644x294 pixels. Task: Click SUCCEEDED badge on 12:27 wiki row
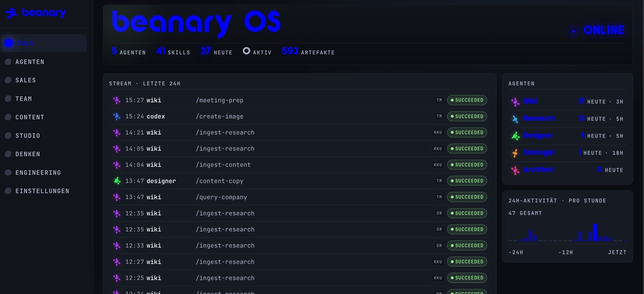click(x=467, y=262)
